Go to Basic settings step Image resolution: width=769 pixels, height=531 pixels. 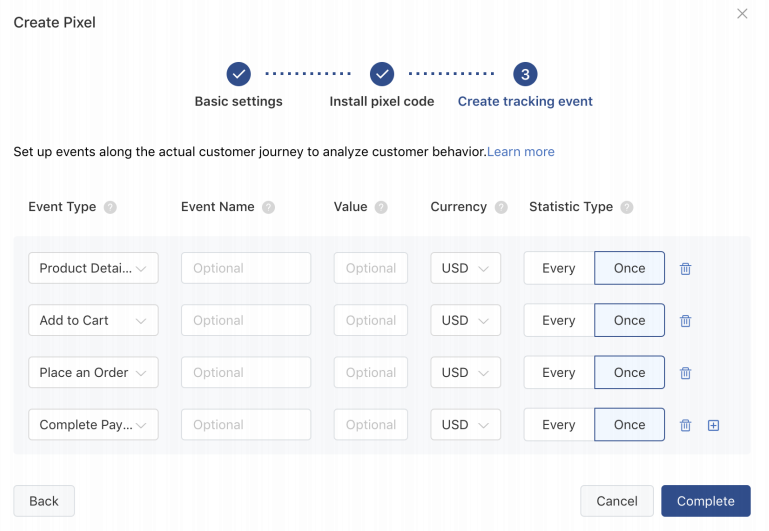(x=238, y=74)
